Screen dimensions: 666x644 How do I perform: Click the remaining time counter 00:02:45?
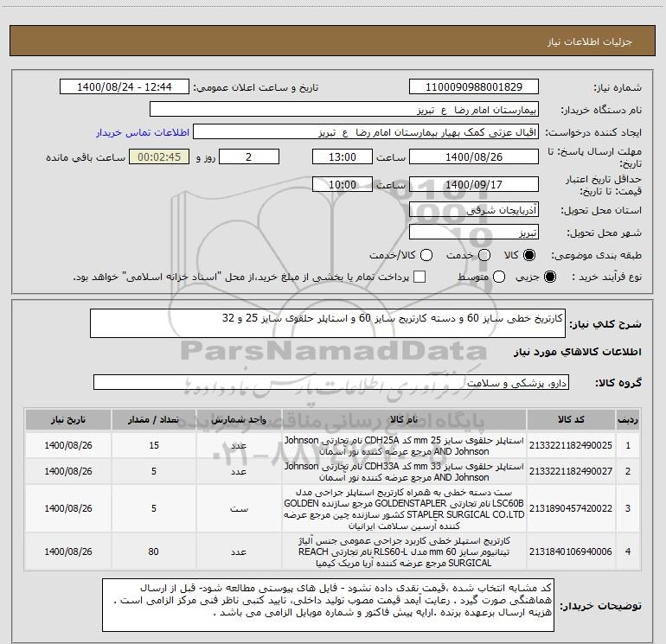click(159, 156)
